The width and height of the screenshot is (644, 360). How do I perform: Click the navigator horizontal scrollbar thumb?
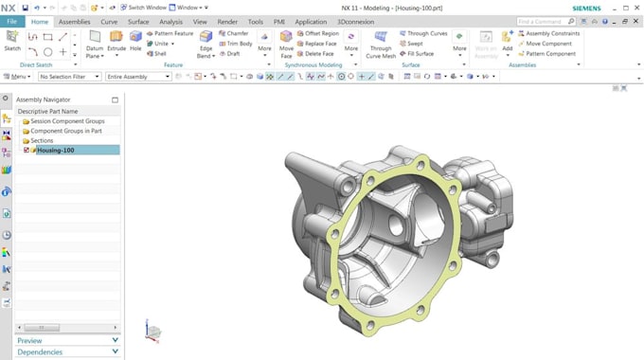point(42,328)
